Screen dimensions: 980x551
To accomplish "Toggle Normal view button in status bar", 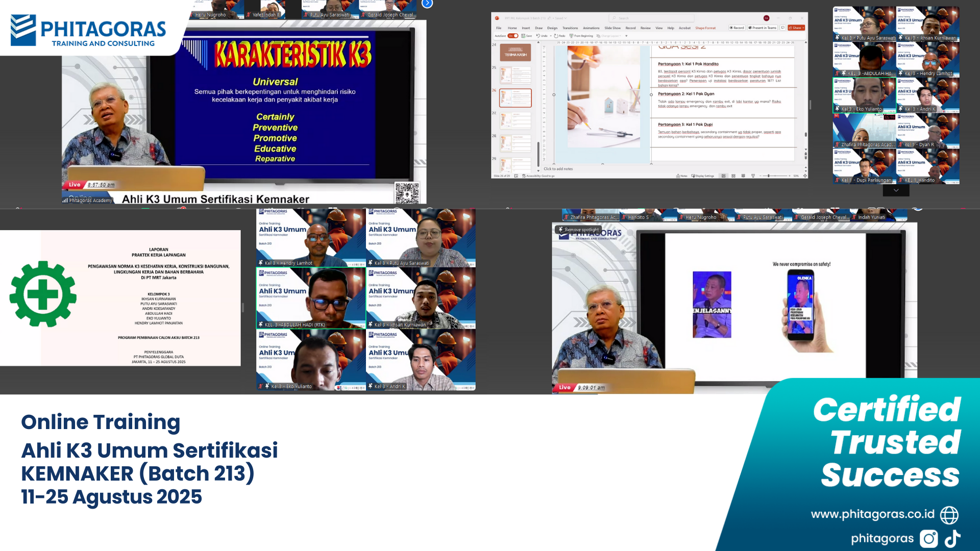I will coord(723,176).
